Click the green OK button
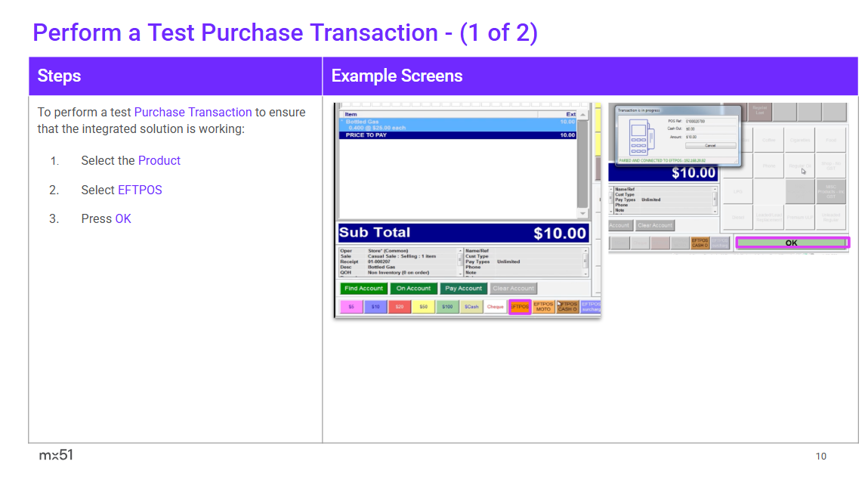The image size is (868, 486). point(792,243)
